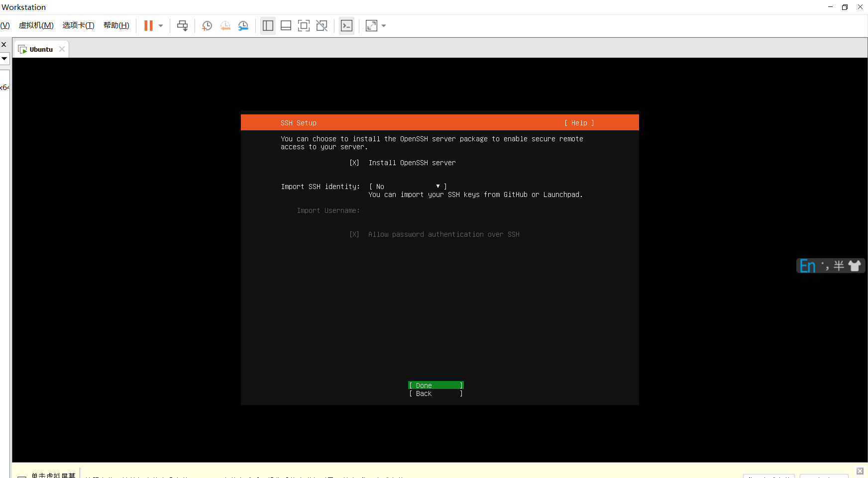Enter full screen mode icon
This screenshot has height=478, width=868.
click(304, 25)
